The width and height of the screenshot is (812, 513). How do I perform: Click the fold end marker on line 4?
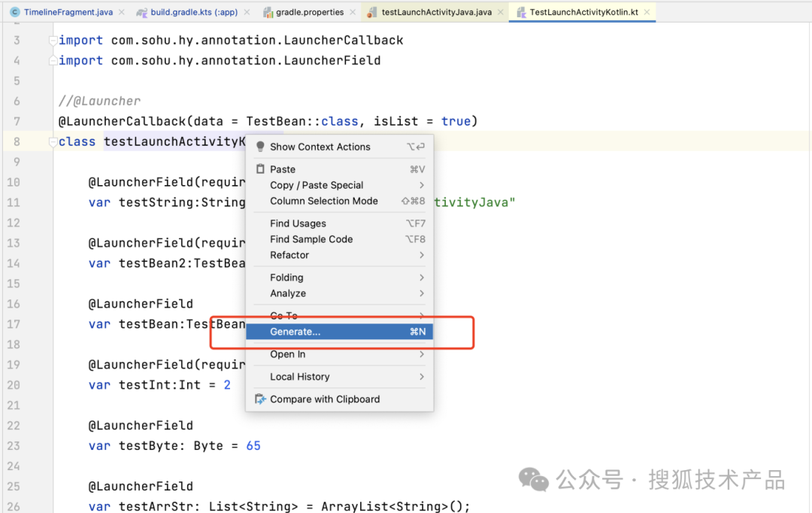(53, 61)
